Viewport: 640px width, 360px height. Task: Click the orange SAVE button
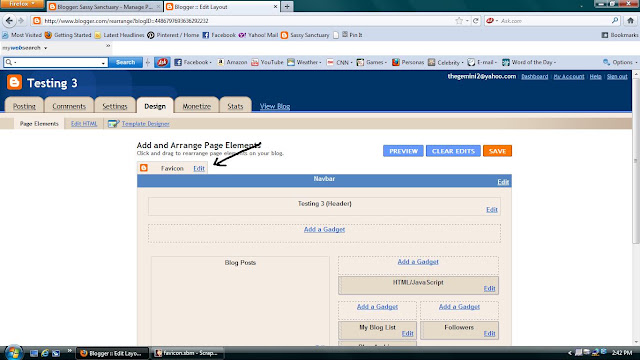click(497, 151)
